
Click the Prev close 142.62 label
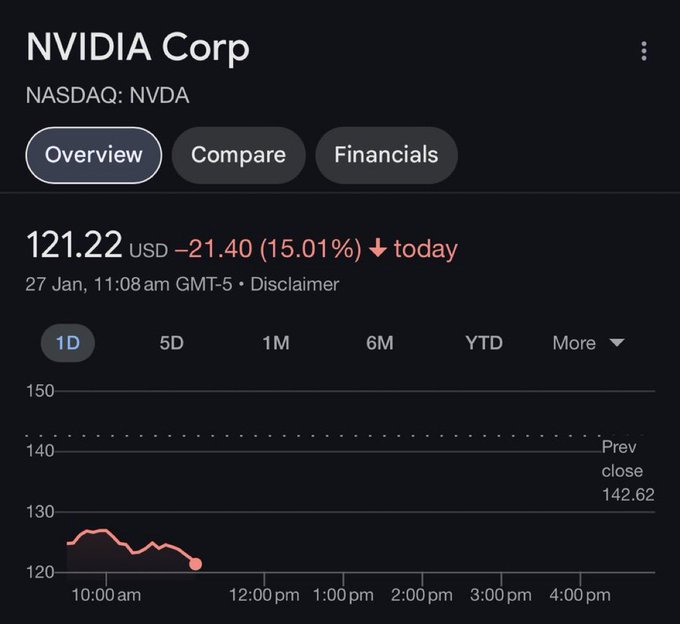point(628,471)
